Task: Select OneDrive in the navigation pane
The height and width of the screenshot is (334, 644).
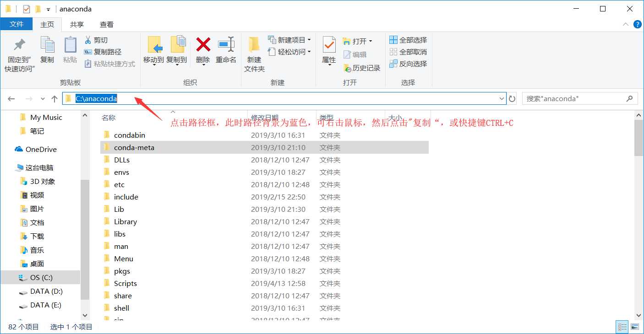Action: 41,149
